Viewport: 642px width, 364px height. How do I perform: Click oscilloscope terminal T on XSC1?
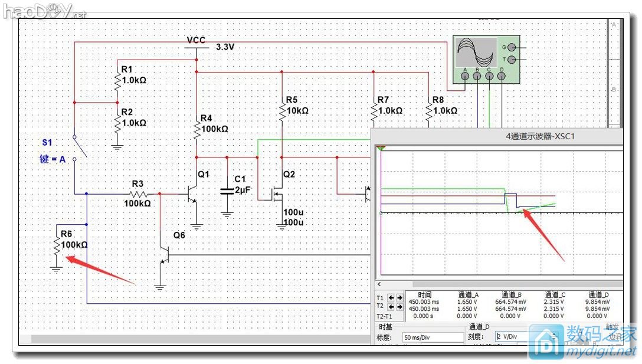[x=511, y=60]
